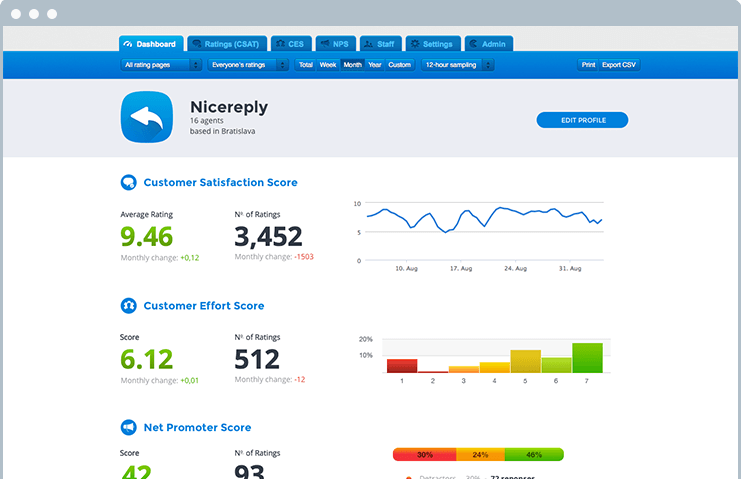Screen dimensions: 741x479
Task: Open the Settings tab
Action: (x=433, y=44)
